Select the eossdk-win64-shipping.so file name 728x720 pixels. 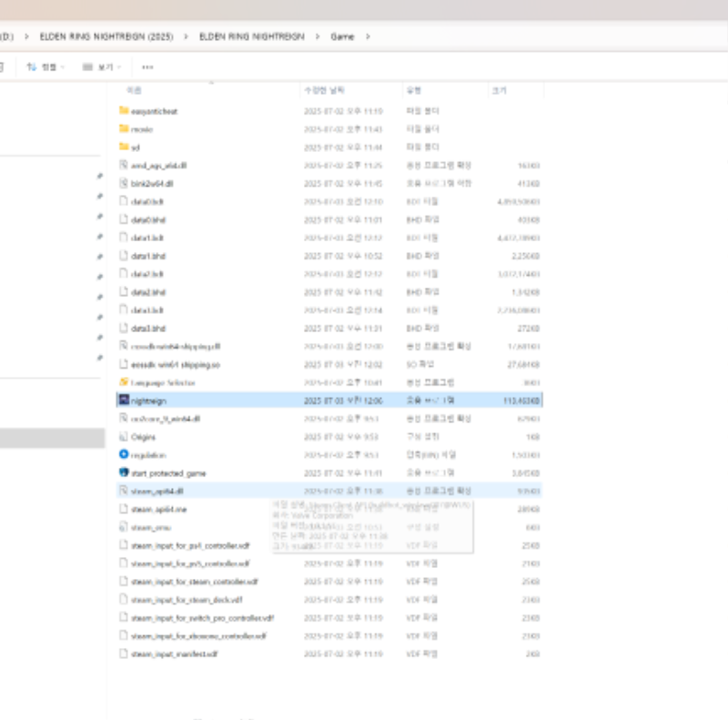pos(176,365)
